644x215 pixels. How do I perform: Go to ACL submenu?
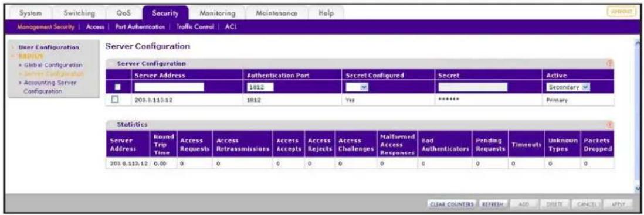(231, 27)
